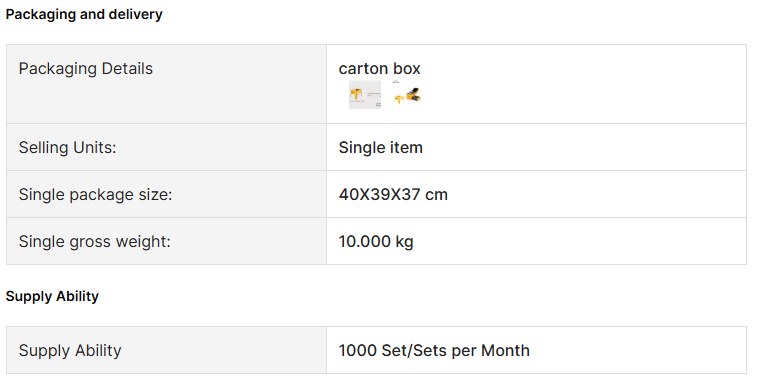Click the 'Selling Units:' label
The image size is (757, 380).
point(68,147)
